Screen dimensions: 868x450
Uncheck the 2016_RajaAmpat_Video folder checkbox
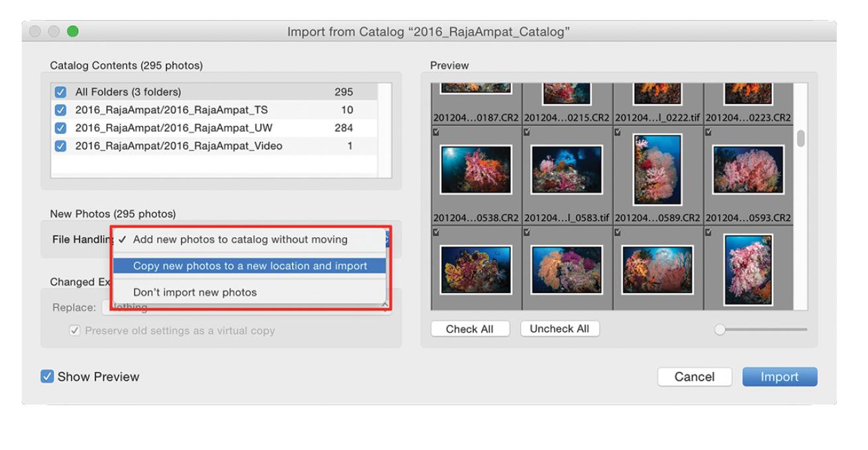pos(60,146)
